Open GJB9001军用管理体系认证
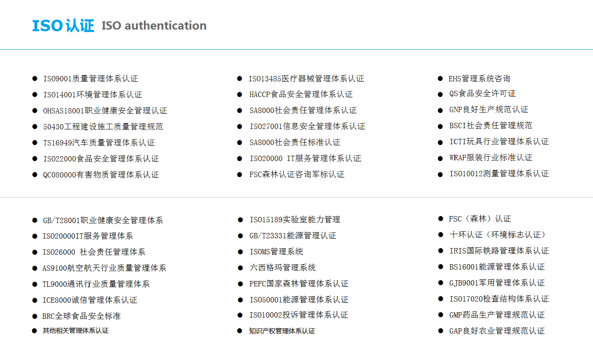Screen dimensions: 593x364 (497, 283)
